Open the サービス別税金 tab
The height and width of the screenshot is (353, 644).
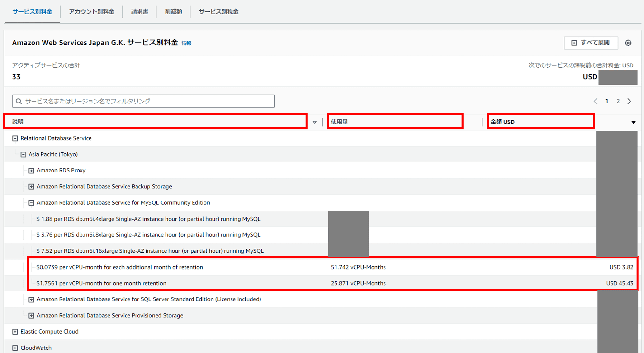[219, 12]
